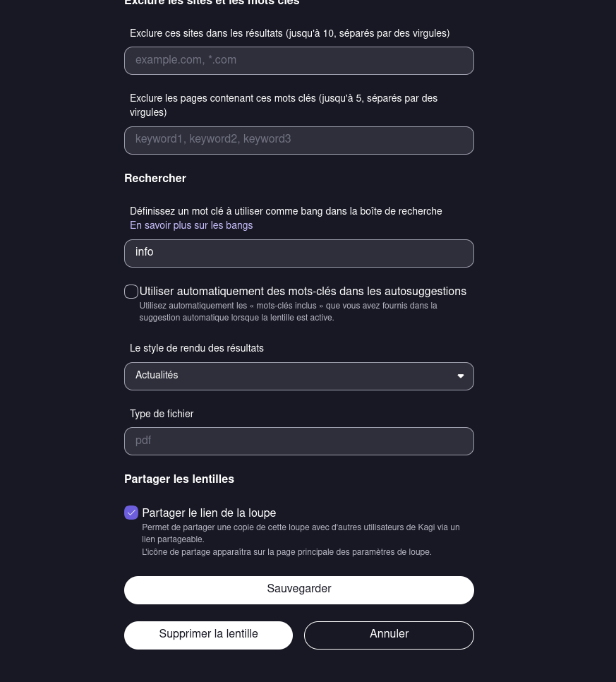The image size is (616, 682).
Task: Click the 'Le style de rendu des résultats' label
Action: 197,349
